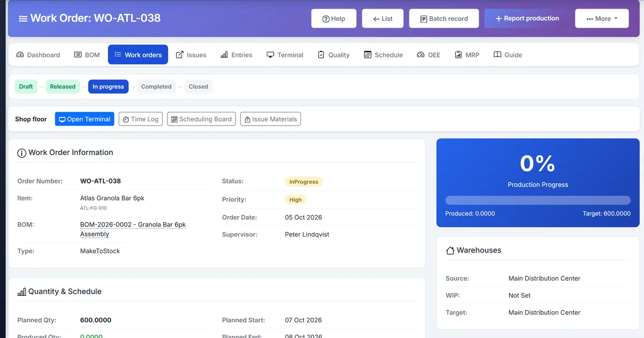644x338 pixels.
Task: Click the Help button
Action: [x=333, y=18]
